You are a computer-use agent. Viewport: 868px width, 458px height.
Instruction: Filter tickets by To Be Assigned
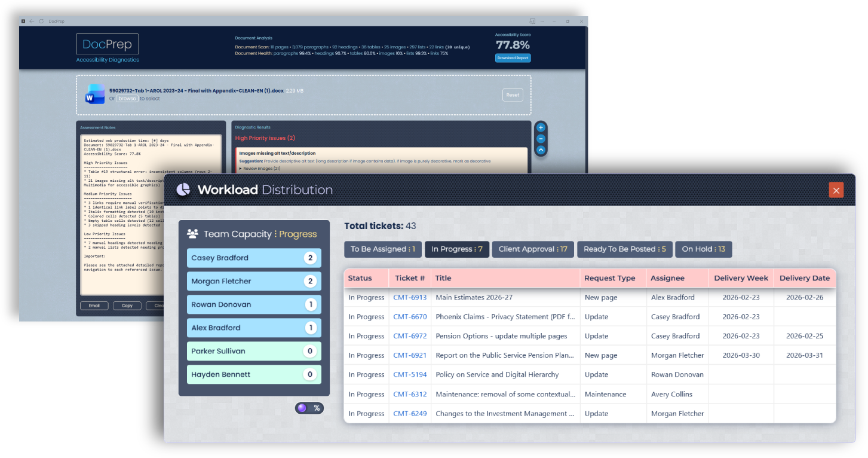[383, 249]
